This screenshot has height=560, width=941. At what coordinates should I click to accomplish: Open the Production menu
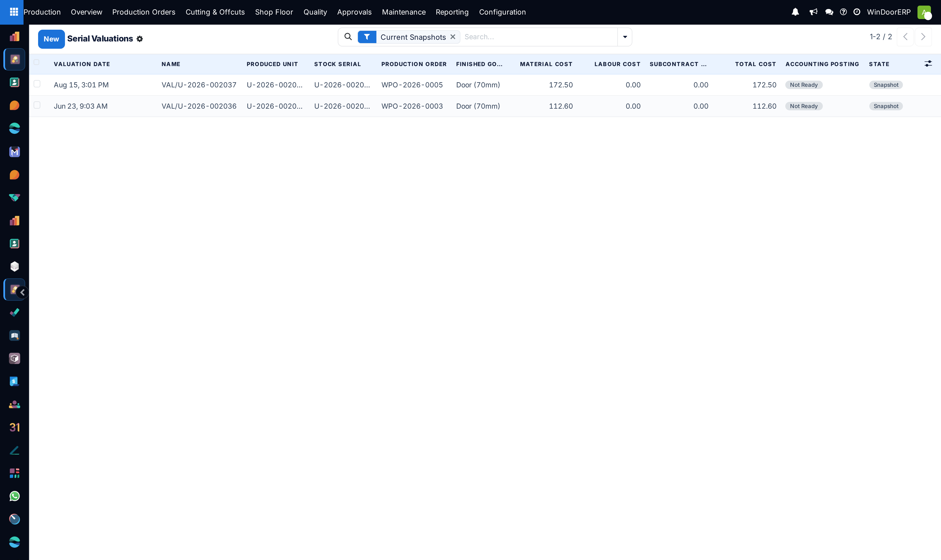click(42, 12)
